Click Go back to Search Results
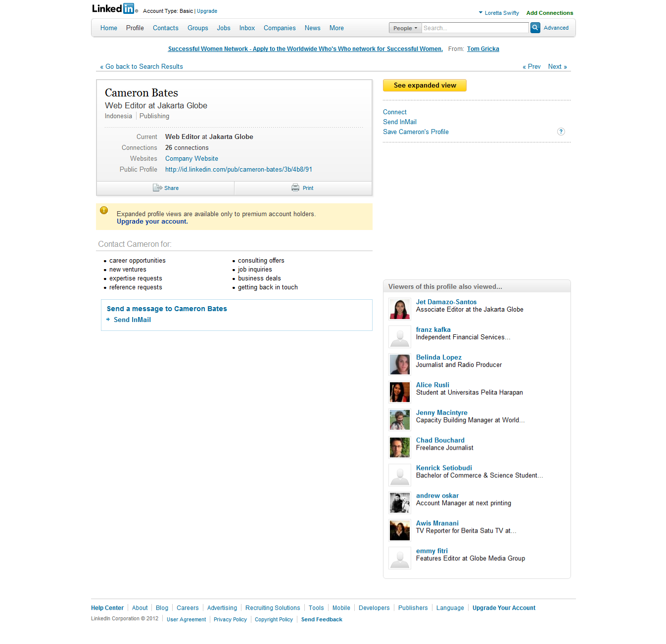The image size is (666, 644). [142, 67]
